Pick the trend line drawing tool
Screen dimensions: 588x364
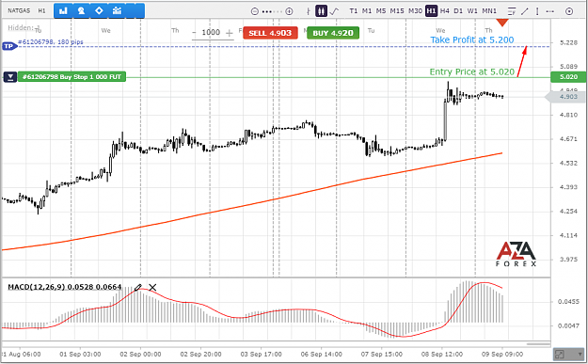click(x=525, y=11)
